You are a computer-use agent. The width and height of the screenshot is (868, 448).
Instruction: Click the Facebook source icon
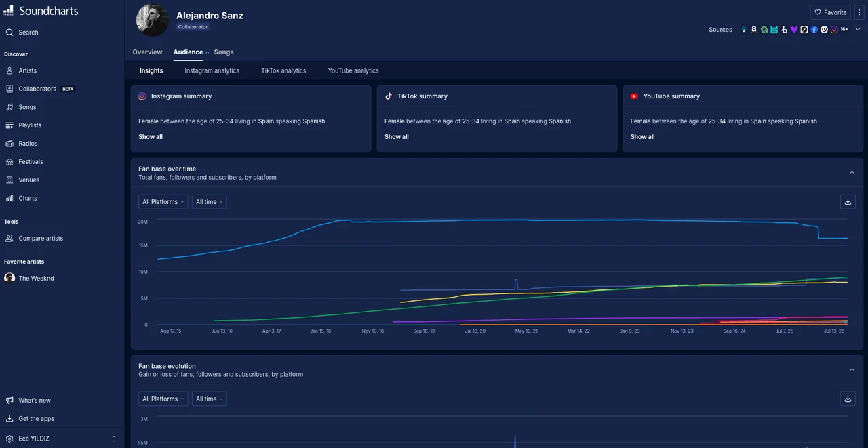(814, 30)
